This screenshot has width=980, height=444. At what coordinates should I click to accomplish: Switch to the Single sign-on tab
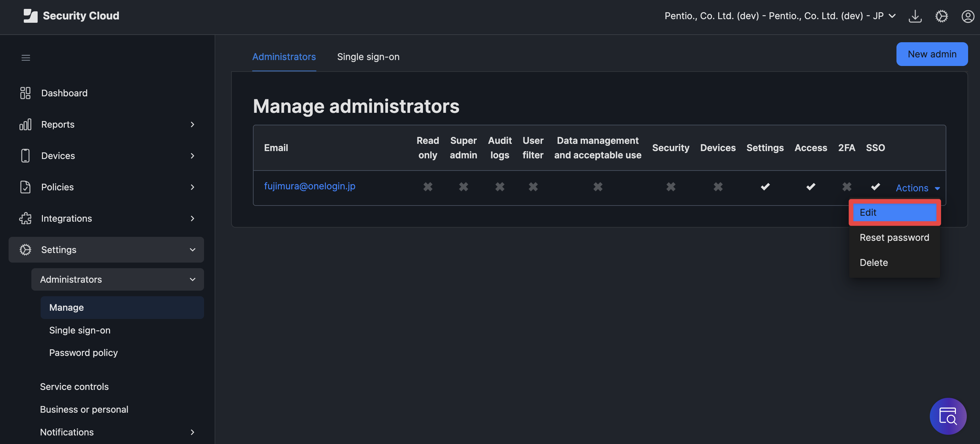[x=368, y=57]
